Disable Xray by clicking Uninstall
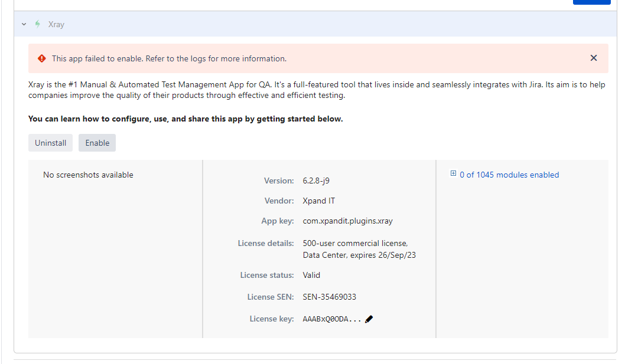Screen dimensions: 638x364 [50, 143]
